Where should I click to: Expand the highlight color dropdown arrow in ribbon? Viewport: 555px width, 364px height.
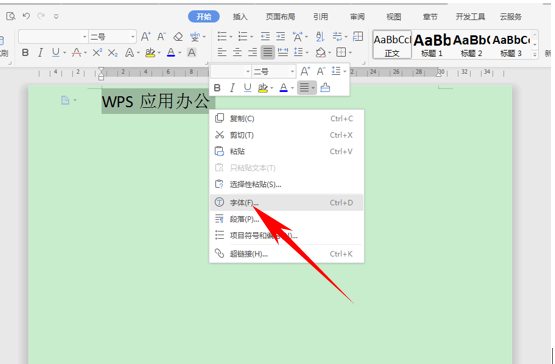tap(159, 53)
